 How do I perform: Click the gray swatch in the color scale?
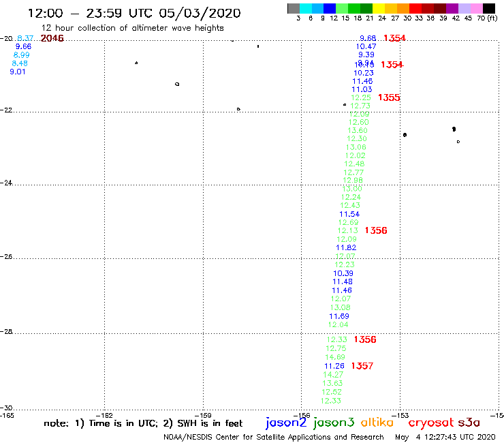[x=294, y=8]
